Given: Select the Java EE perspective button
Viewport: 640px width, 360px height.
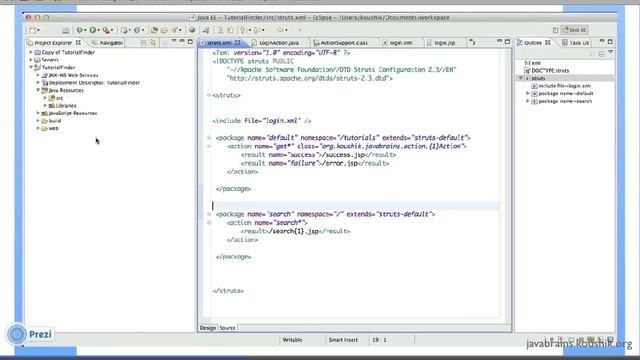Looking at the screenshot, I should point(575,30).
